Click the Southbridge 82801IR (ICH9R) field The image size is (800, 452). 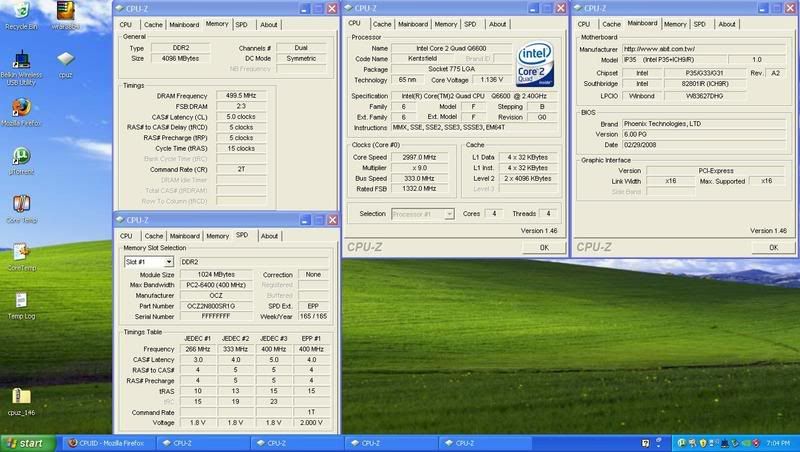tap(705, 84)
